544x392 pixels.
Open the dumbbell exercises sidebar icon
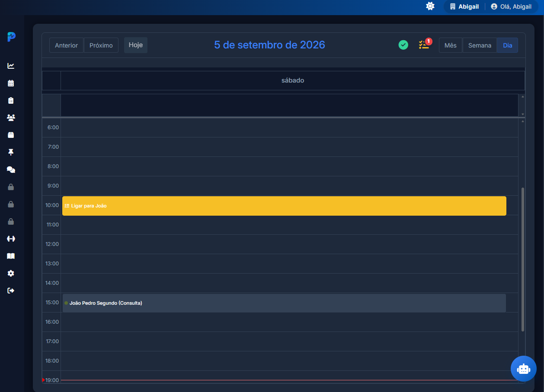[x=11, y=239]
